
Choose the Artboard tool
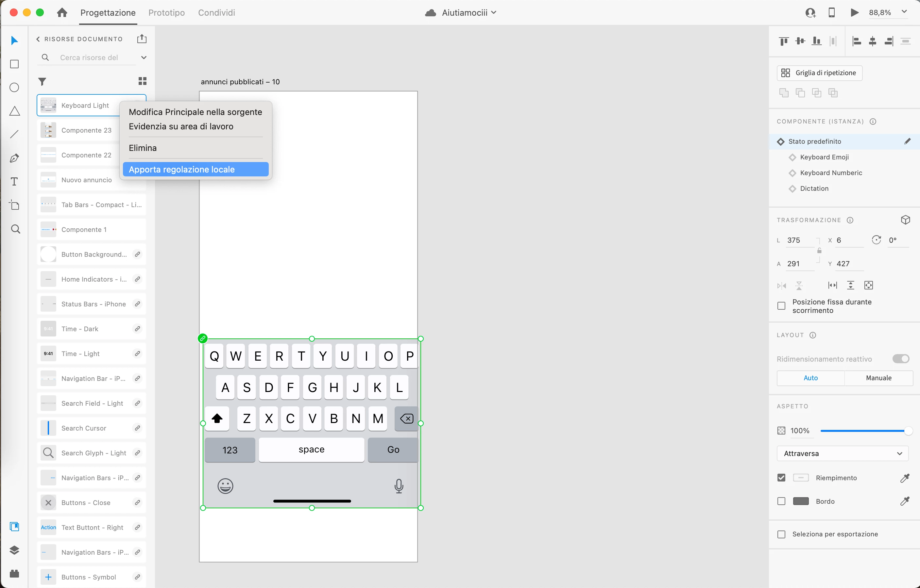(14, 205)
